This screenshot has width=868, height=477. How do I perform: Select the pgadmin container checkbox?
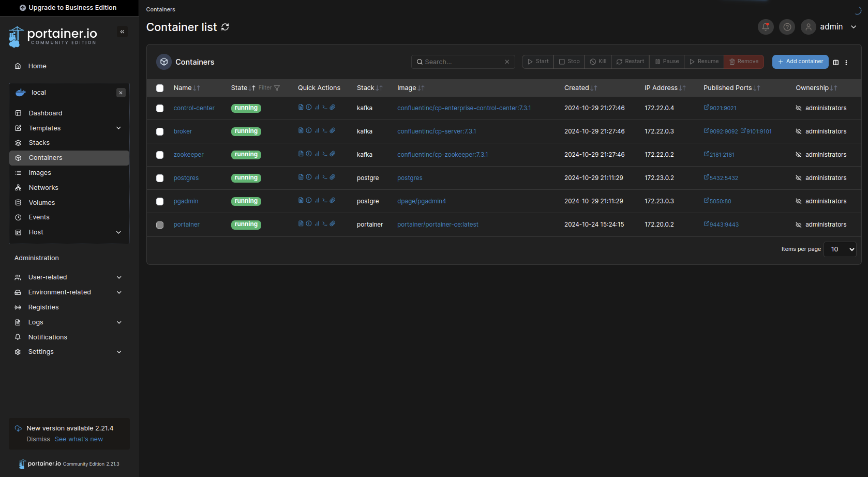pyautogui.click(x=160, y=201)
